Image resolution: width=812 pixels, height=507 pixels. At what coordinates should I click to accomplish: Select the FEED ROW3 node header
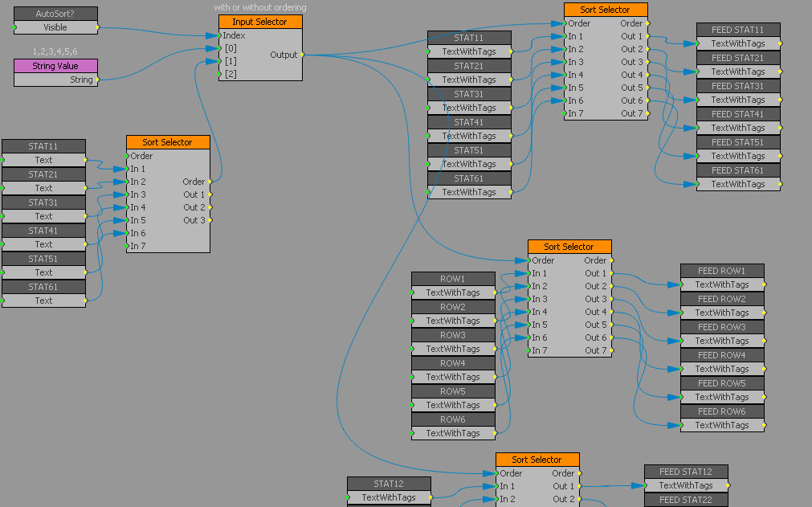pos(722,327)
